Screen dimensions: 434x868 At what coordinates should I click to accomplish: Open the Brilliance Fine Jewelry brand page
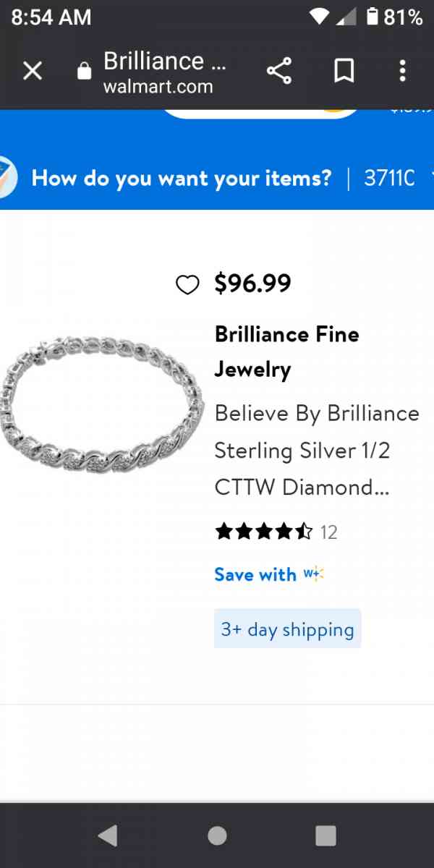pos(286,352)
